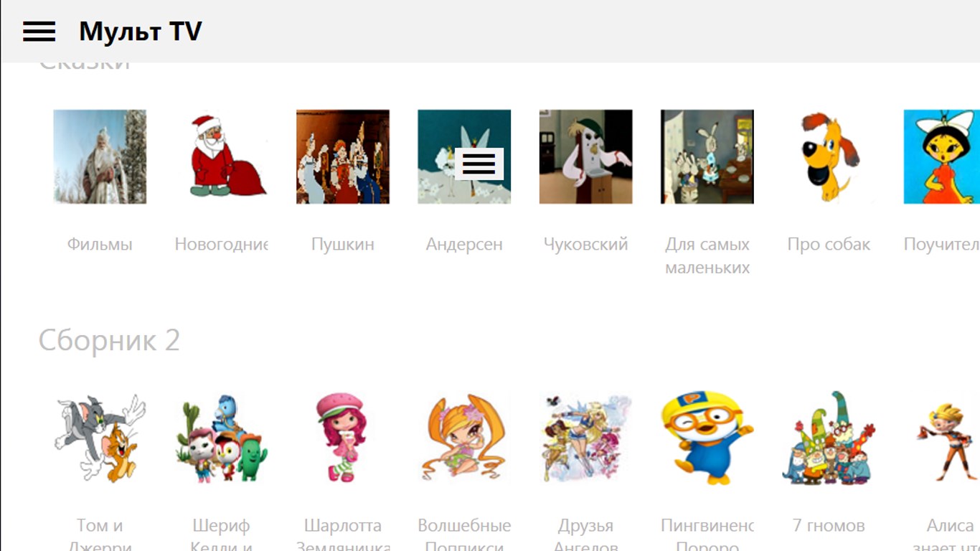This screenshot has height=551, width=980.
Task: Click the menu icon over Андерсен thumbnail
Action: point(479,164)
